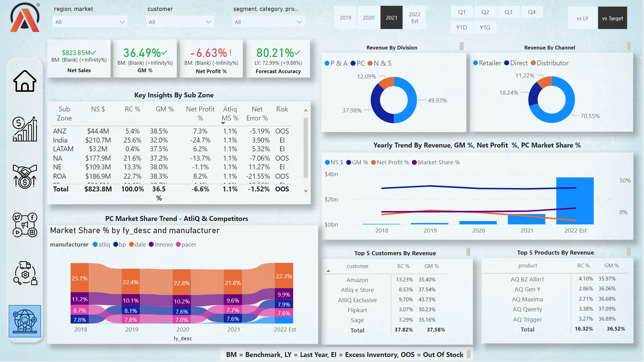Image resolution: width=644 pixels, height=362 pixels.
Task: Open the supply chain truck icon
Action: (x=25, y=273)
